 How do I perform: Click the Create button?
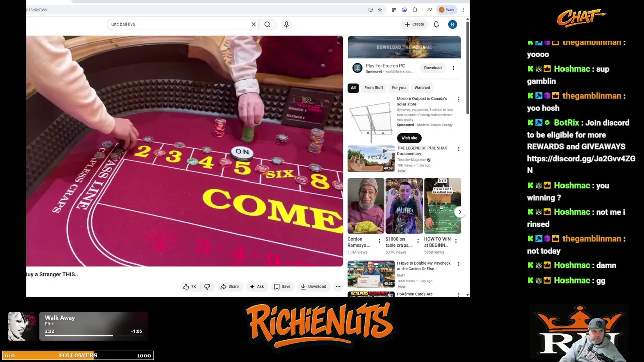[x=414, y=24]
